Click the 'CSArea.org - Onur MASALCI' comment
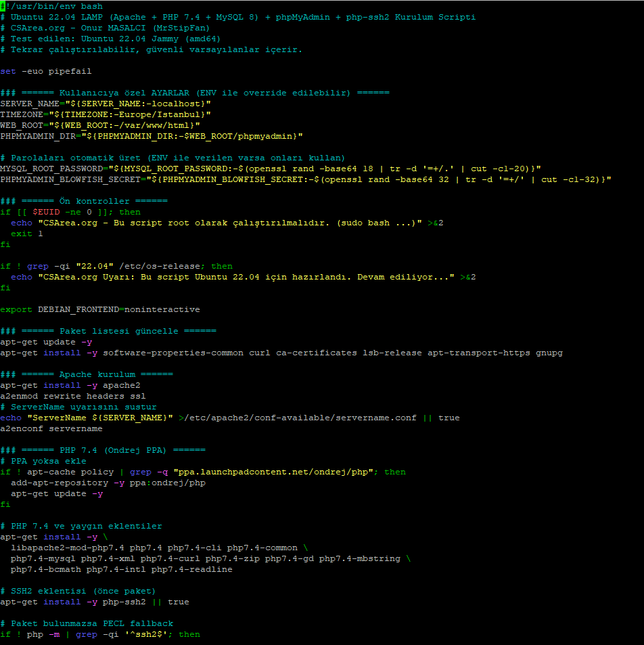Viewport: 644px width, 645px height. [x=110, y=28]
